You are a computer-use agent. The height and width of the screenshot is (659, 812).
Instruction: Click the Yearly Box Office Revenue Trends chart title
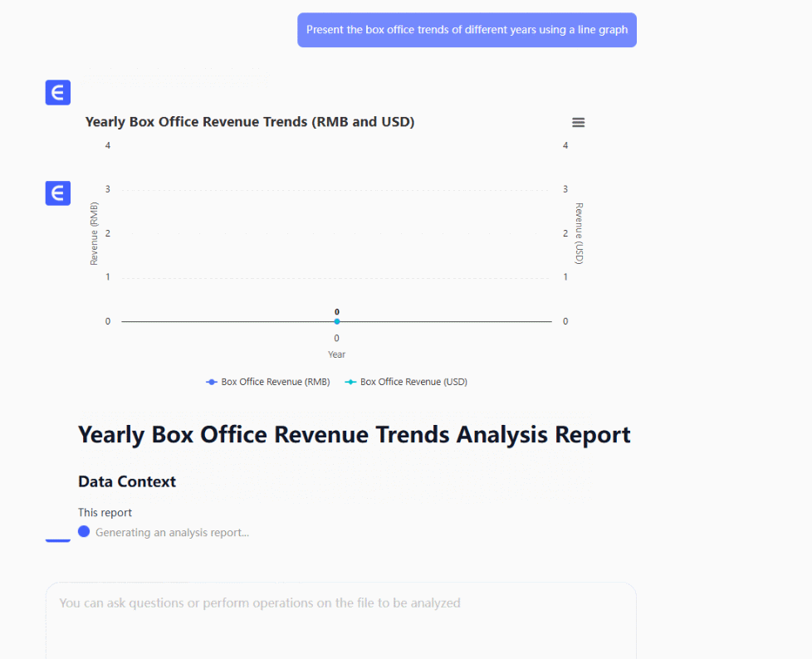click(250, 122)
